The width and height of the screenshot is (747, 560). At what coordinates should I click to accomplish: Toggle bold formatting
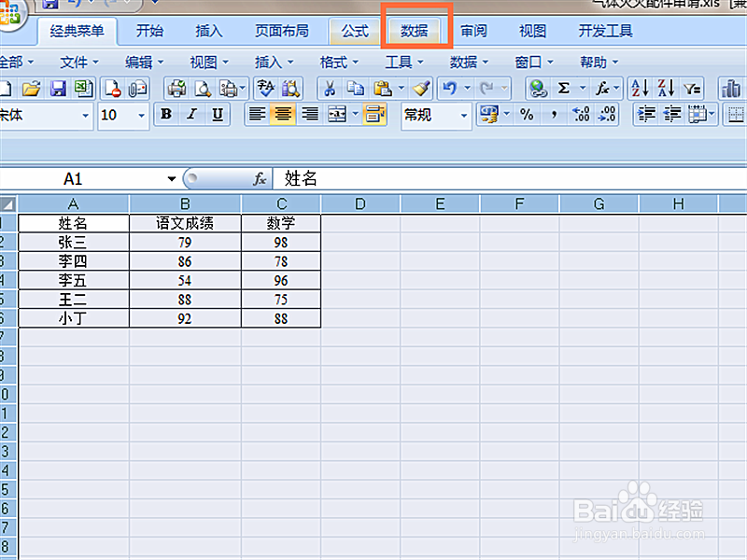pyautogui.click(x=165, y=115)
